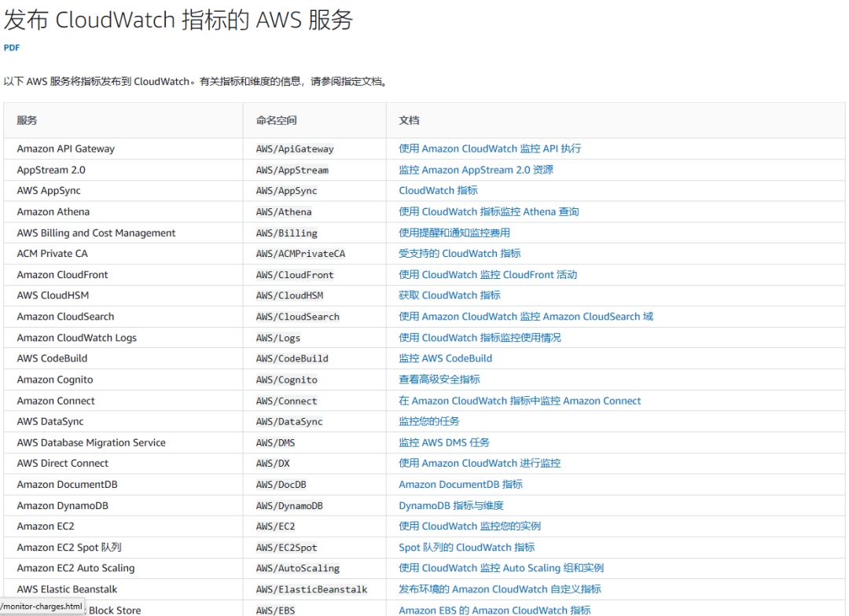Open the DynamoDB 指标与维度 link
This screenshot has height=616, width=849.
(451, 505)
